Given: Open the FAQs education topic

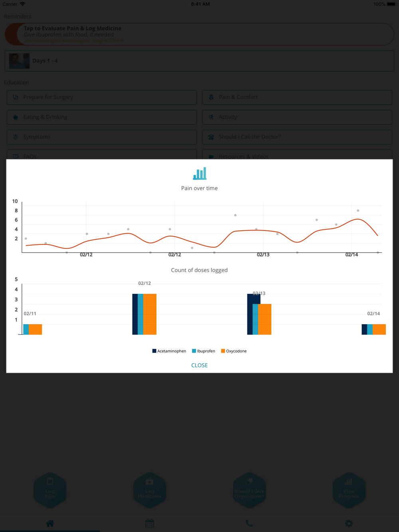Looking at the screenshot, I should (102, 155).
